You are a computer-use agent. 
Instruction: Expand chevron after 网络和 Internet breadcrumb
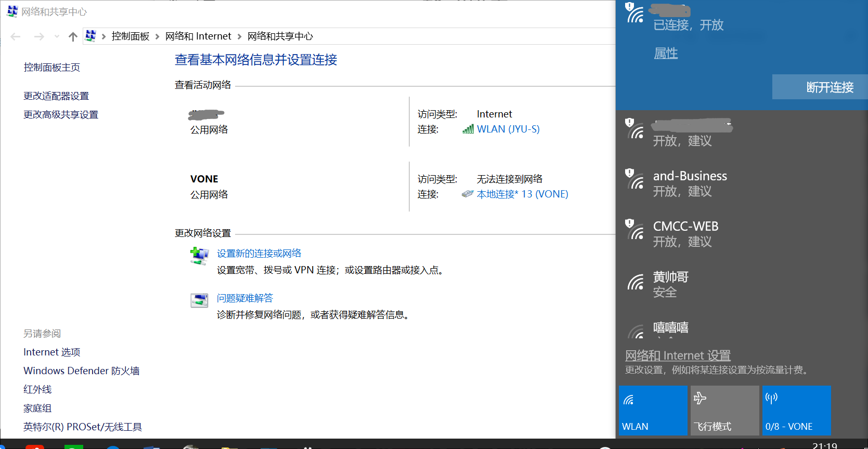tap(239, 36)
